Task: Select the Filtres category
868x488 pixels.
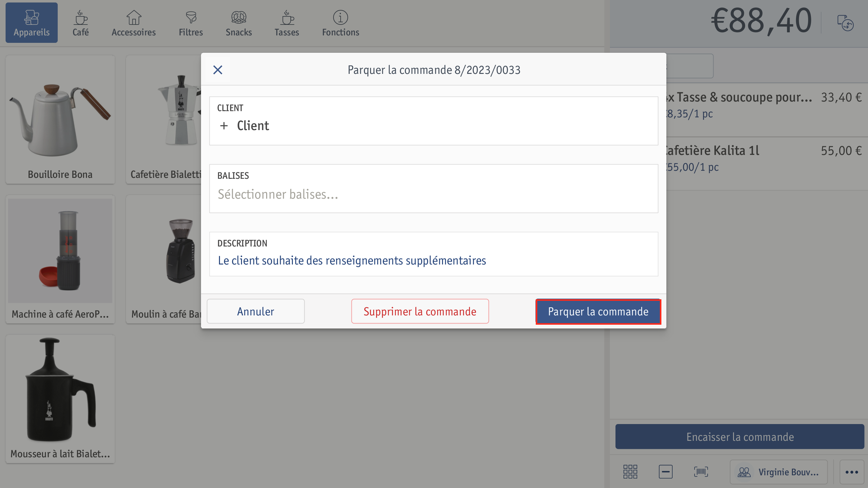Action: click(191, 23)
